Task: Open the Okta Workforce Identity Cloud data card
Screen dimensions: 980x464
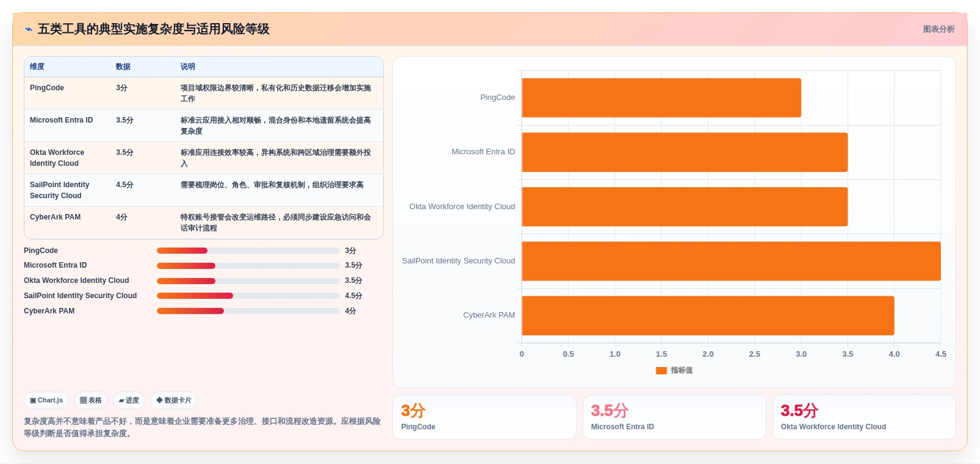Action: pos(864,417)
